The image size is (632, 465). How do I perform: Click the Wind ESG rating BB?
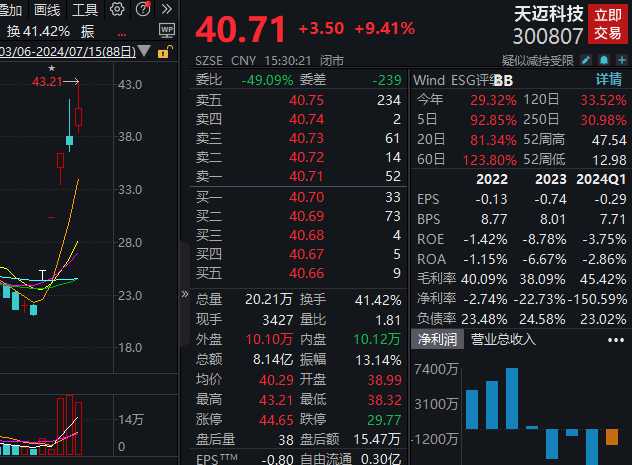pos(503,81)
